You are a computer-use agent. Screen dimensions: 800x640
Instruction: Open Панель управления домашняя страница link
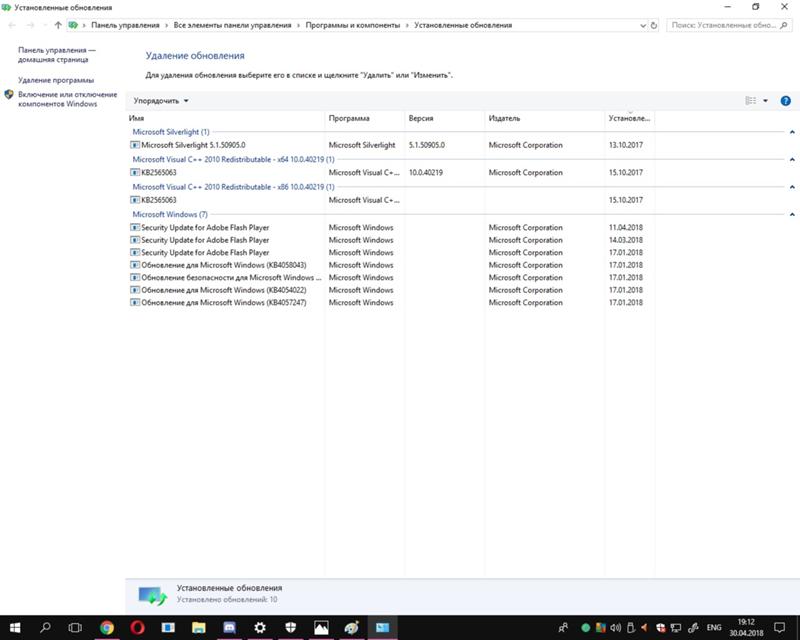pyautogui.click(x=57, y=55)
